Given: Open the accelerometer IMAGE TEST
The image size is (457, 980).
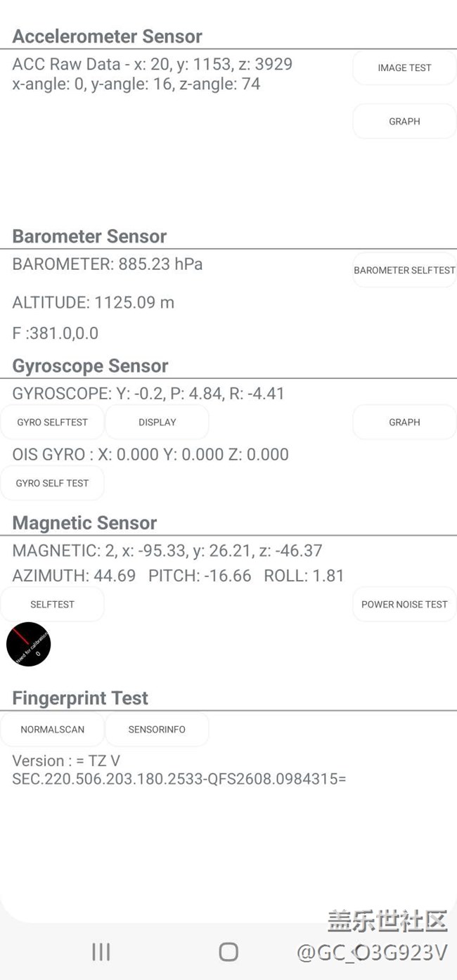Looking at the screenshot, I should (404, 68).
